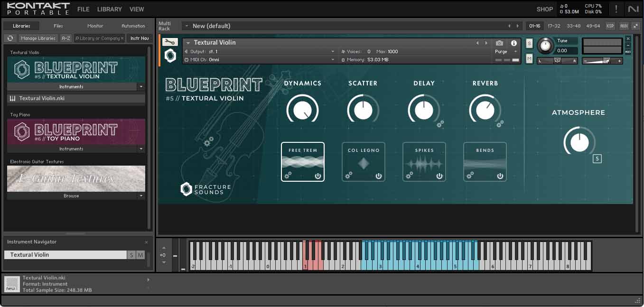Viewport: 644px width, 307px height.
Task: Click the instrument volume slider
Action: pos(602,61)
